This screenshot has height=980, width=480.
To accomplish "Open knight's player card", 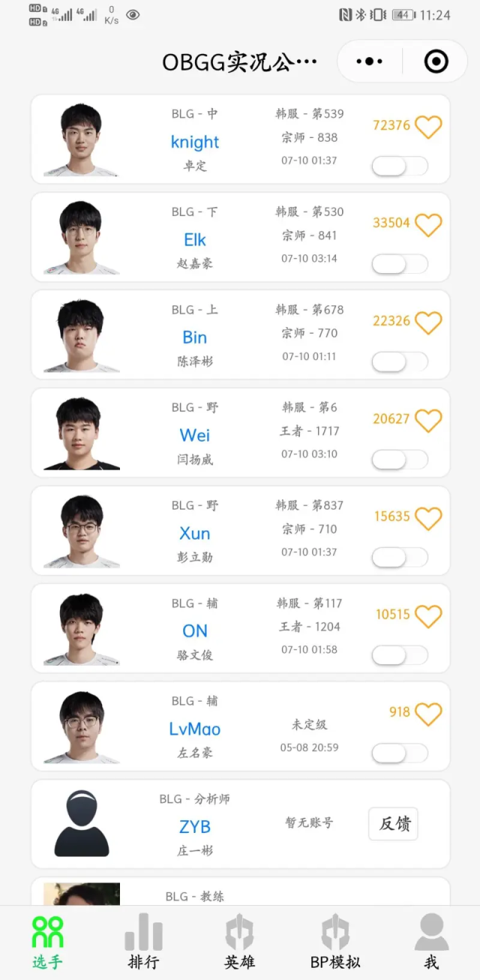I will click(194, 142).
